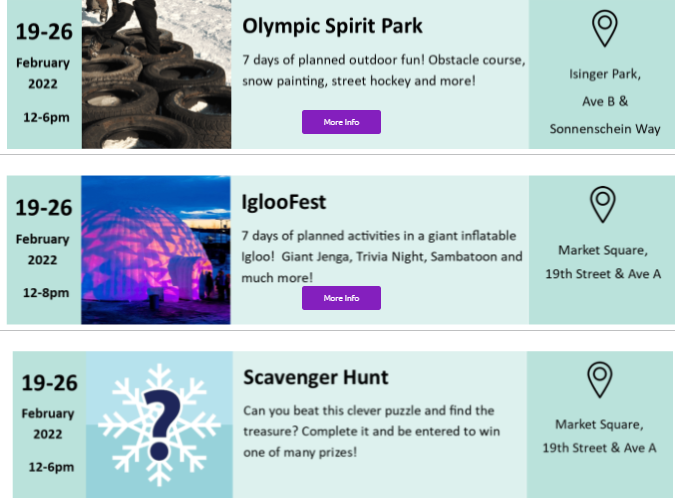Click the snowflake question mark icon
Viewport: 675px width, 498px height.
tap(158, 422)
